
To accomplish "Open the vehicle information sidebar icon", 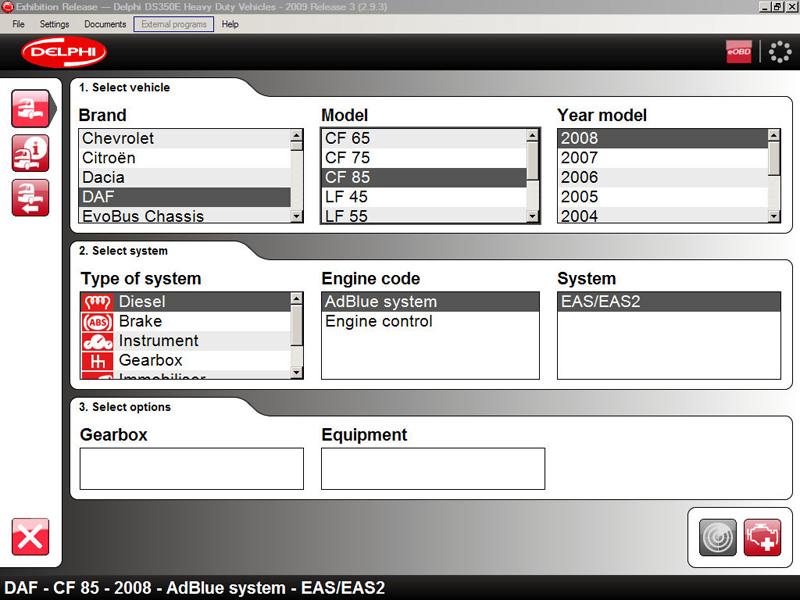I will pyautogui.click(x=31, y=153).
